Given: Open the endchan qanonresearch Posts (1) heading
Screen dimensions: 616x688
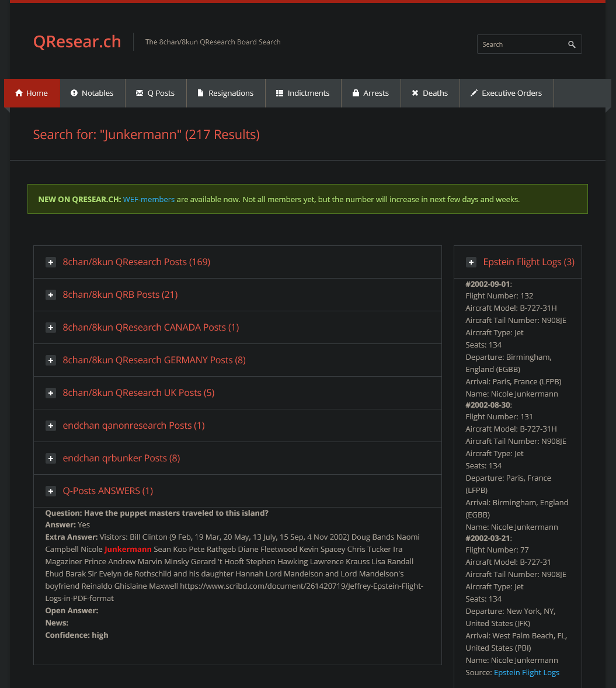Looking at the screenshot, I should tap(134, 425).
